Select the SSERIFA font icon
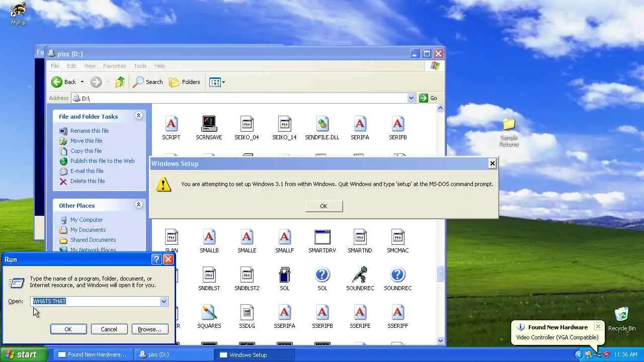The image size is (644, 362). [284, 312]
